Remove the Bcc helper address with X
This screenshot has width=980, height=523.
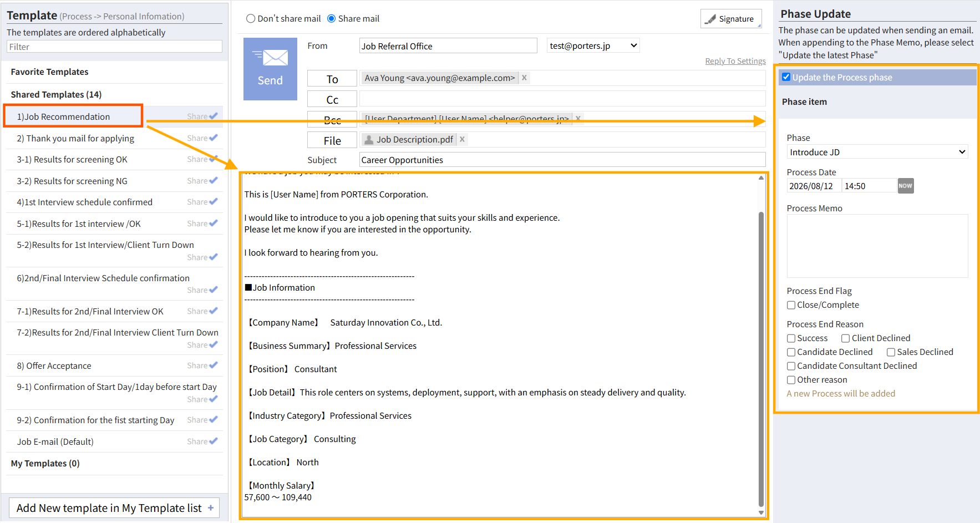(578, 118)
